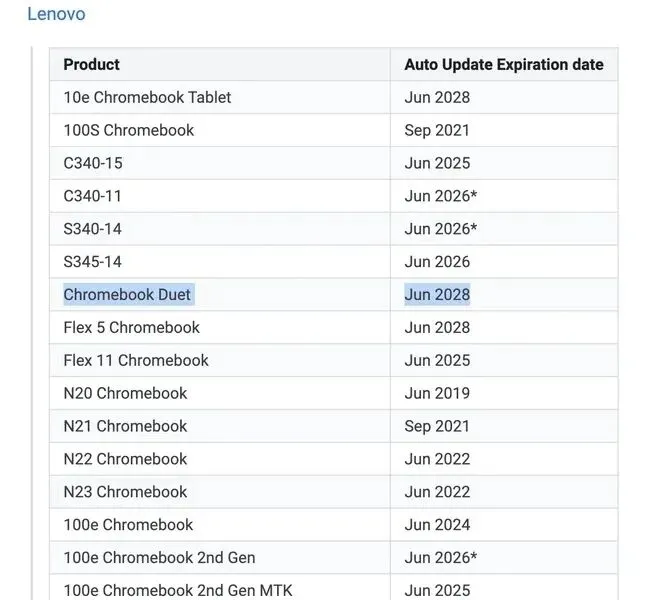Click the N23 Chromebook cell
This screenshot has height=600, width=648.
pos(125,492)
